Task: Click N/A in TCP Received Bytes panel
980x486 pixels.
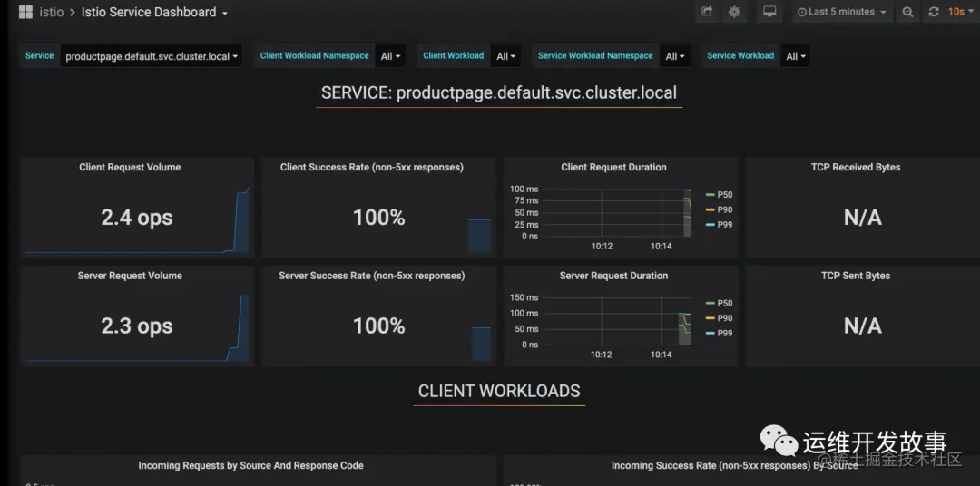Action: point(863,218)
